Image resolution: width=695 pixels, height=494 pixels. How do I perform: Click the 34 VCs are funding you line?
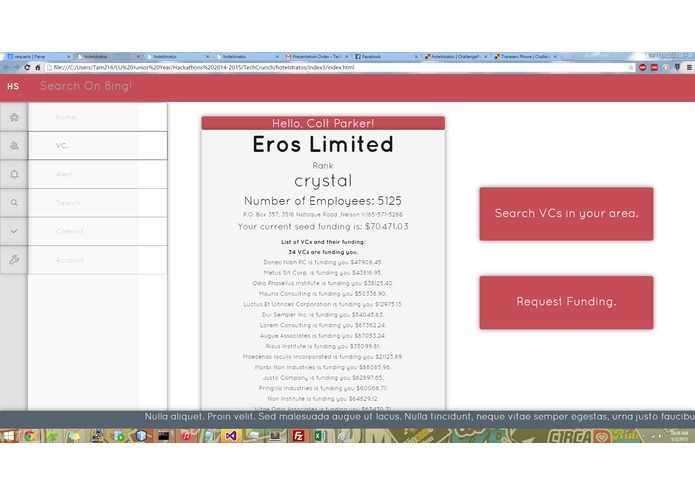(323, 252)
